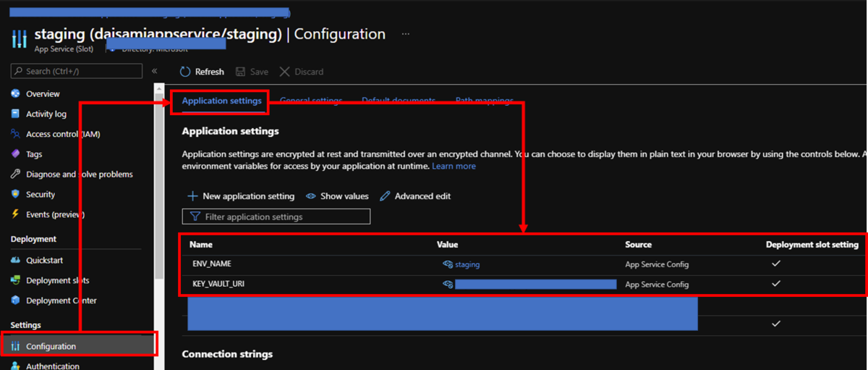
Task: Click the Deployment Center cube icon
Action: 15,300
